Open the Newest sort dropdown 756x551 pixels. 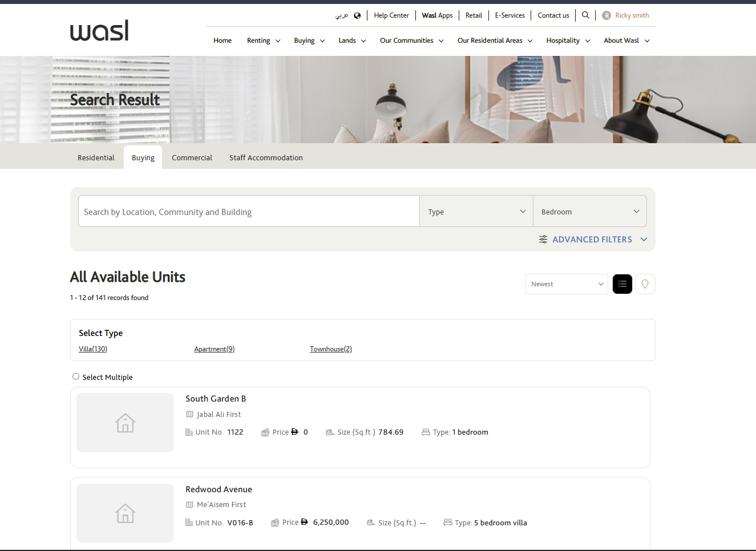click(x=566, y=284)
